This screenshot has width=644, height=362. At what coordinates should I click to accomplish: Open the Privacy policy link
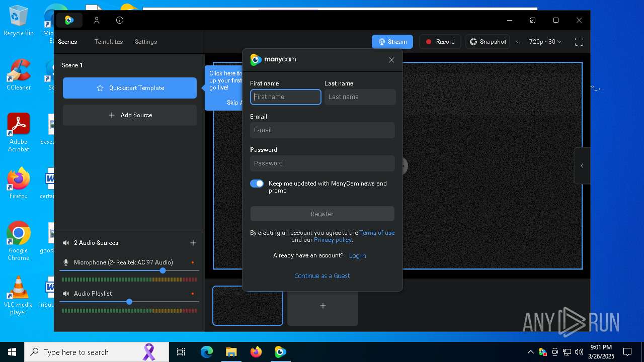[x=333, y=240]
